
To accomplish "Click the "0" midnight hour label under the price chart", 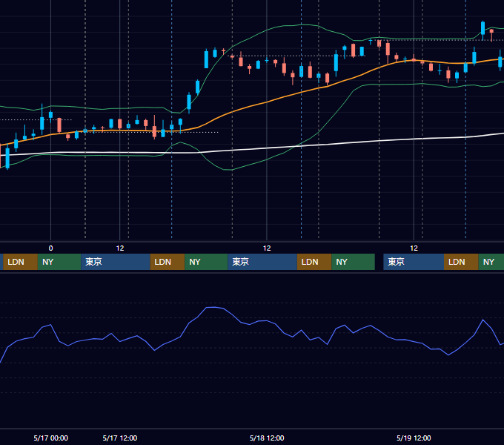I will 50,248.
